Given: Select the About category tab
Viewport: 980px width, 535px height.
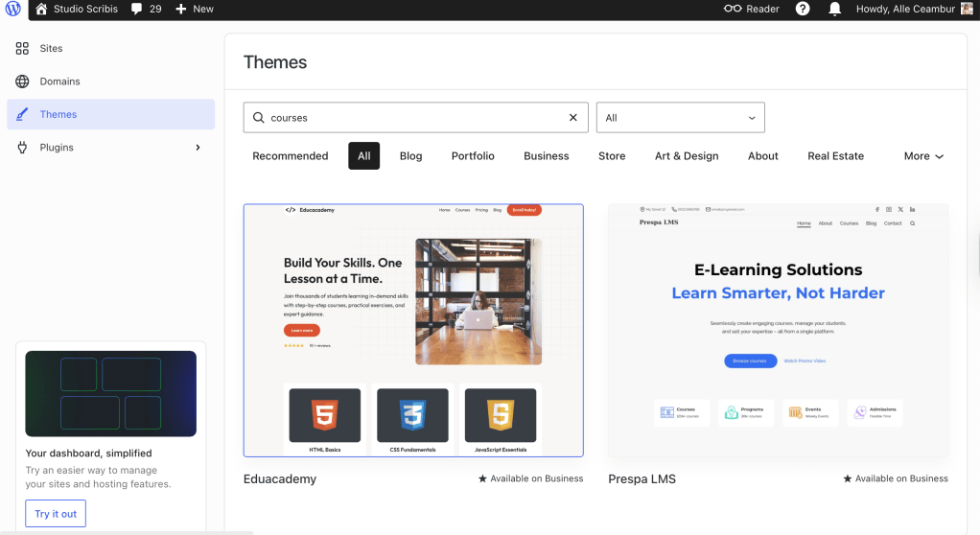Looking at the screenshot, I should 762,155.
